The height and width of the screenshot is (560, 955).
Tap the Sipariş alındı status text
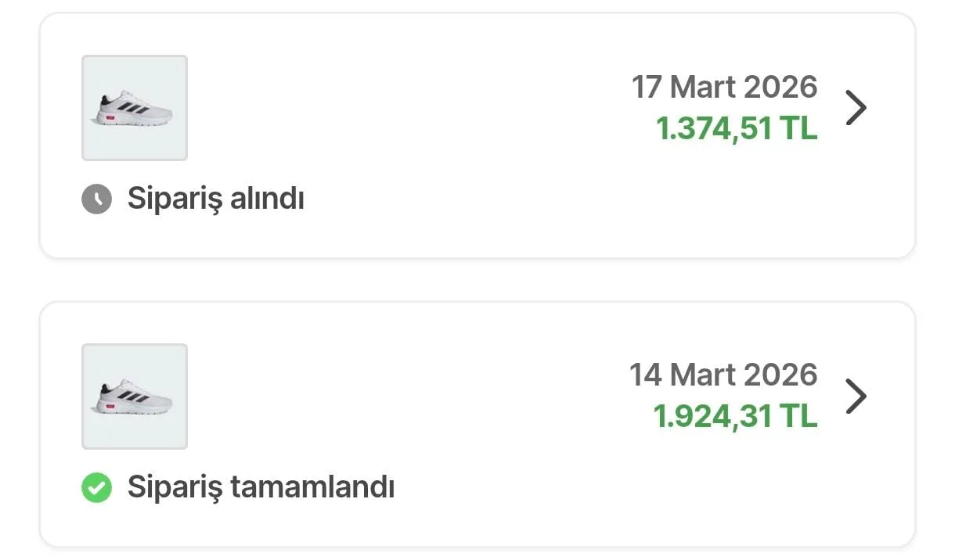click(x=215, y=199)
